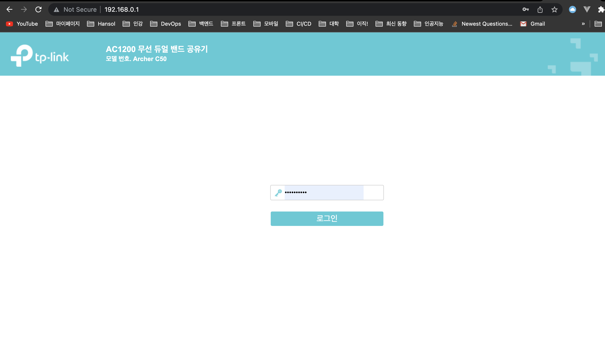Click the Not Secure warning indicator

click(x=75, y=9)
